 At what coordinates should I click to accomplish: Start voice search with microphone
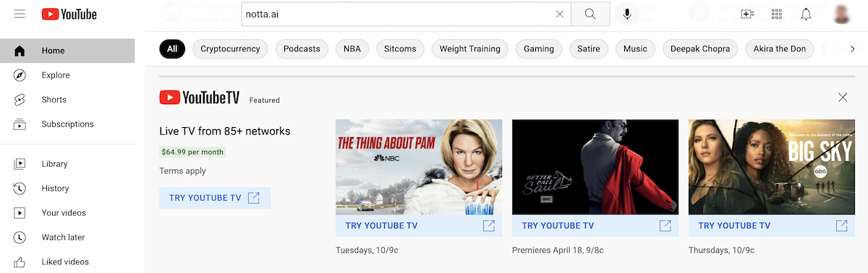pos(627,14)
